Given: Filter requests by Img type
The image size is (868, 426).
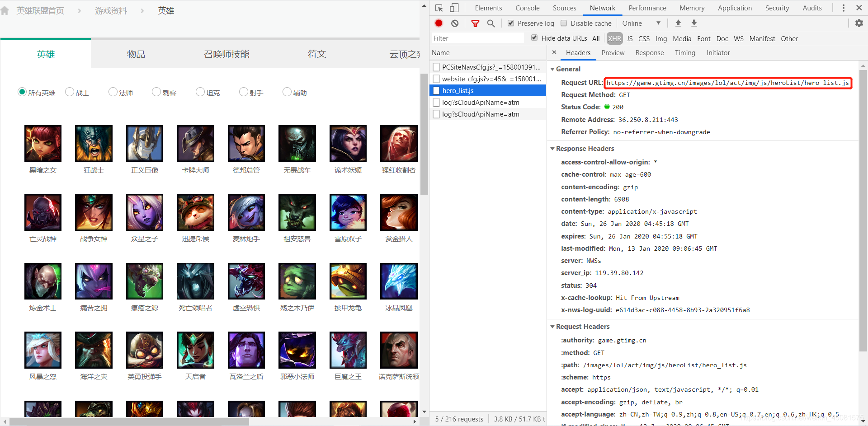Looking at the screenshot, I should tap(661, 38).
